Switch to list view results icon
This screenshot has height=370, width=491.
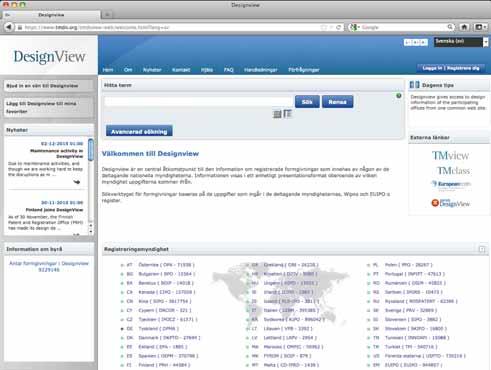277,114
